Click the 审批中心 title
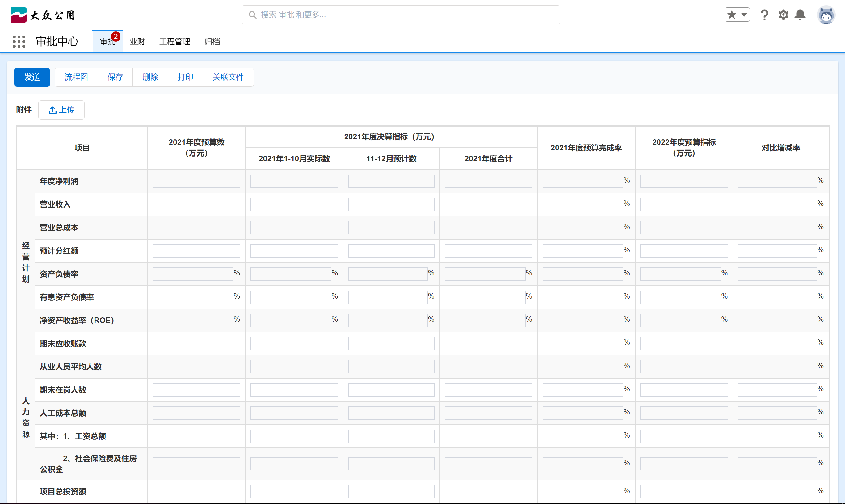The width and height of the screenshot is (845, 504). click(57, 41)
